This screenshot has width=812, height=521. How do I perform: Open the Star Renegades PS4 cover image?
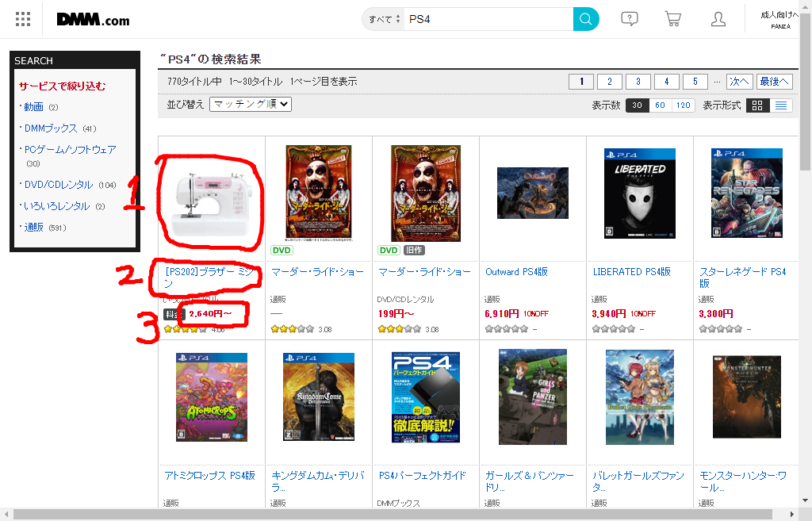tap(747, 193)
